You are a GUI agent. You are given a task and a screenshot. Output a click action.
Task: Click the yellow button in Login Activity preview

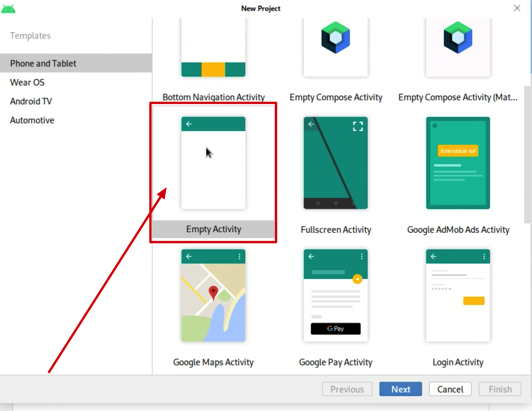click(474, 301)
